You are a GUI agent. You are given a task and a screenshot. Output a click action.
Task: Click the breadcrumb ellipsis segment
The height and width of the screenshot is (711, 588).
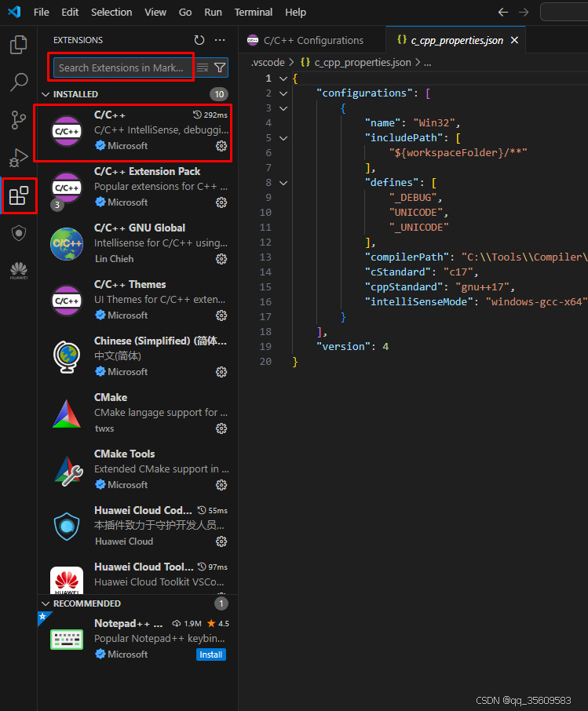(427, 62)
